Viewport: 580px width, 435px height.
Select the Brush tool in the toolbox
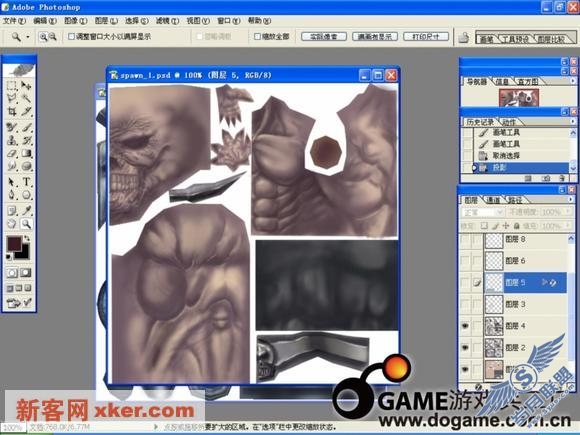click(26, 128)
